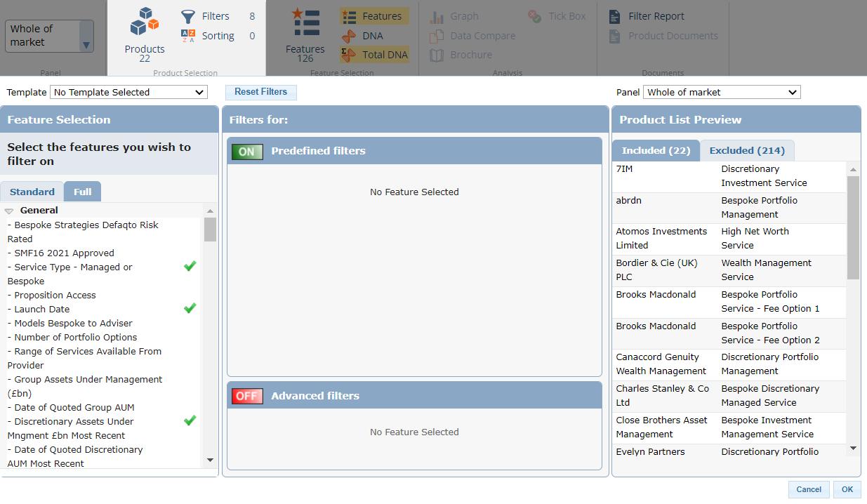Click the Filters funnel icon
Image resolution: width=867 pixels, height=504 pixels.
click(x=188, y=16)
